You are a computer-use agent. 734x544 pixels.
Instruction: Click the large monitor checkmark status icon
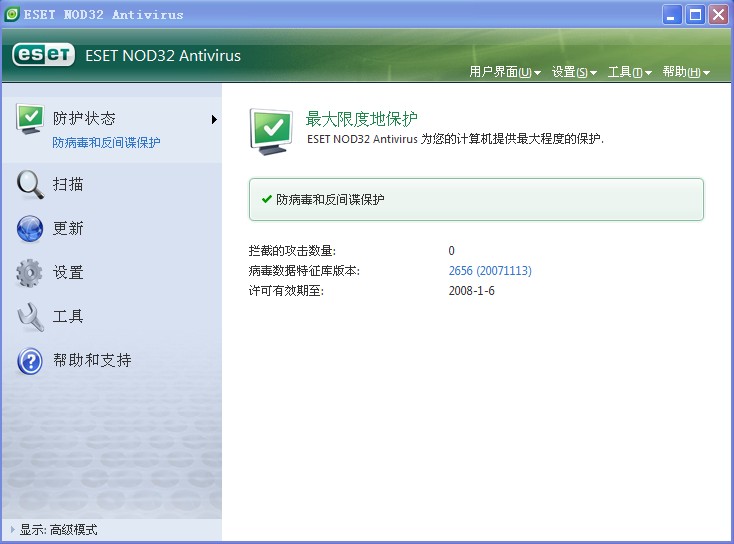tap(272, 132)
